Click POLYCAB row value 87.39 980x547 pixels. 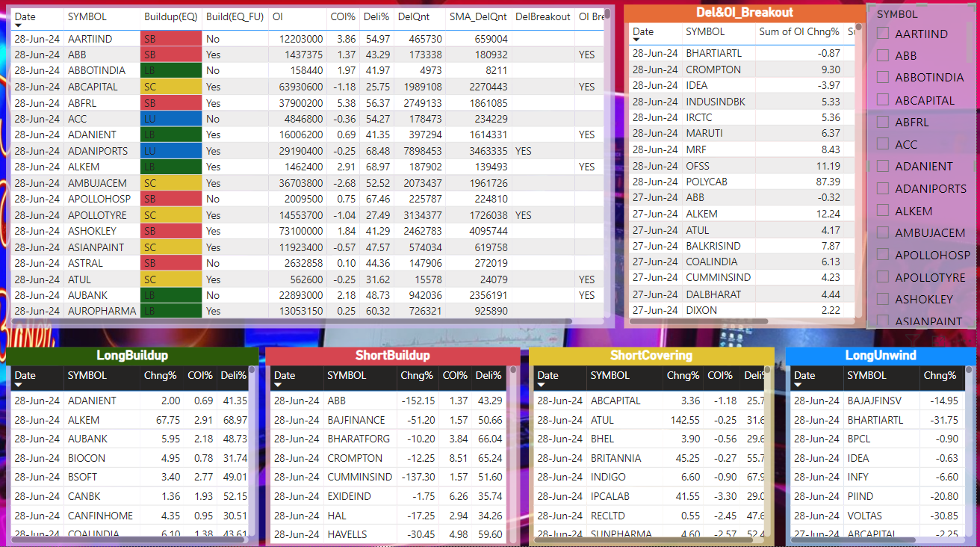828,182
